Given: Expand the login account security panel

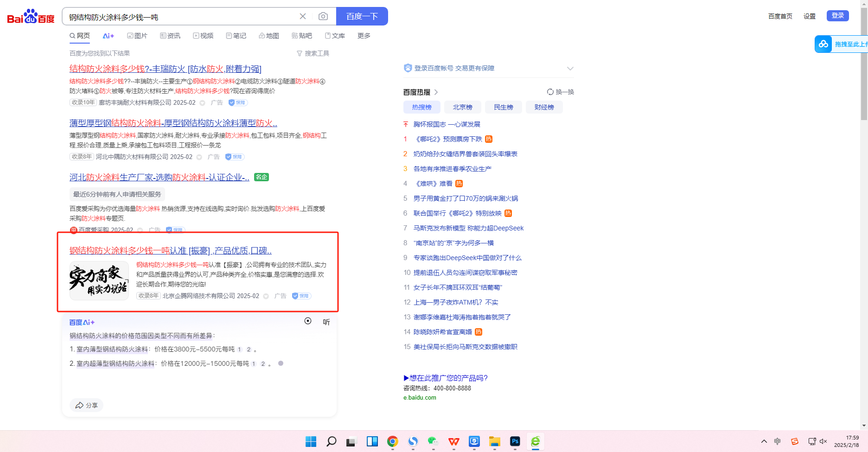Looking at the screenshot, I should click(x=570, y=69).
